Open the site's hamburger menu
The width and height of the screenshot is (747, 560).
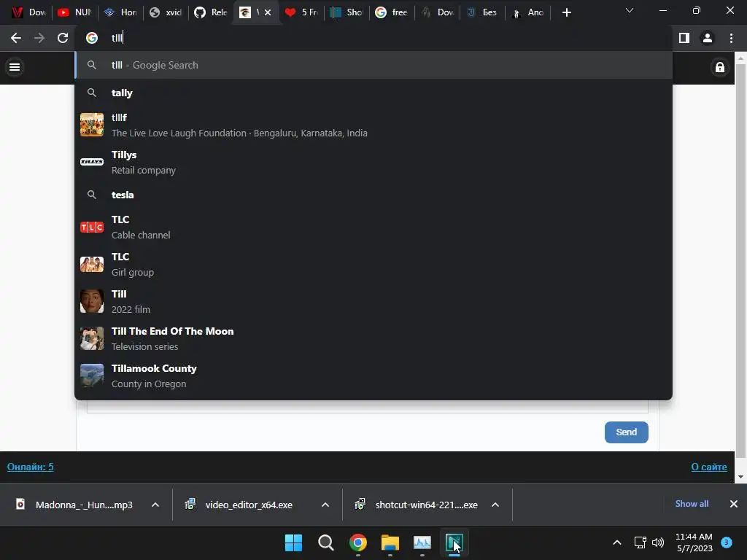(x=15, y=67)
